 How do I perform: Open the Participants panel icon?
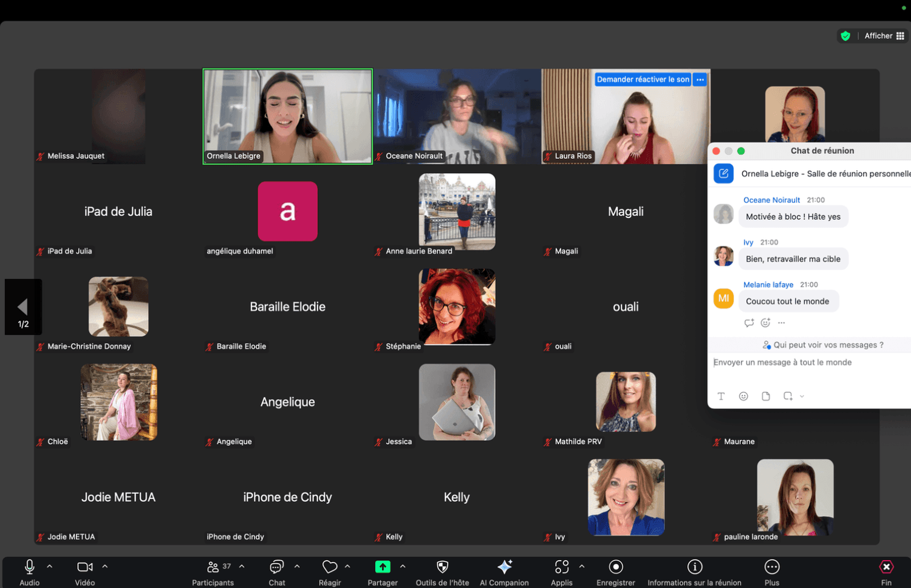[x=213, y=567]
